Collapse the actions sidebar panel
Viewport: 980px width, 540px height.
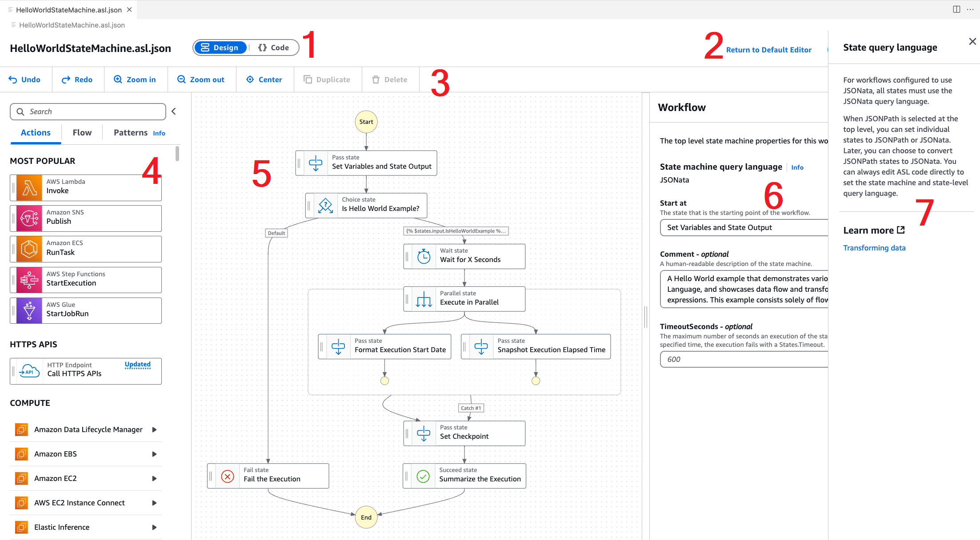[173, 111]
